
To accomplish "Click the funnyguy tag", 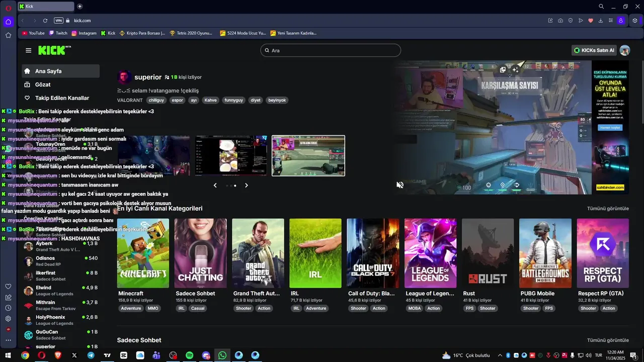I will (233, 100).
